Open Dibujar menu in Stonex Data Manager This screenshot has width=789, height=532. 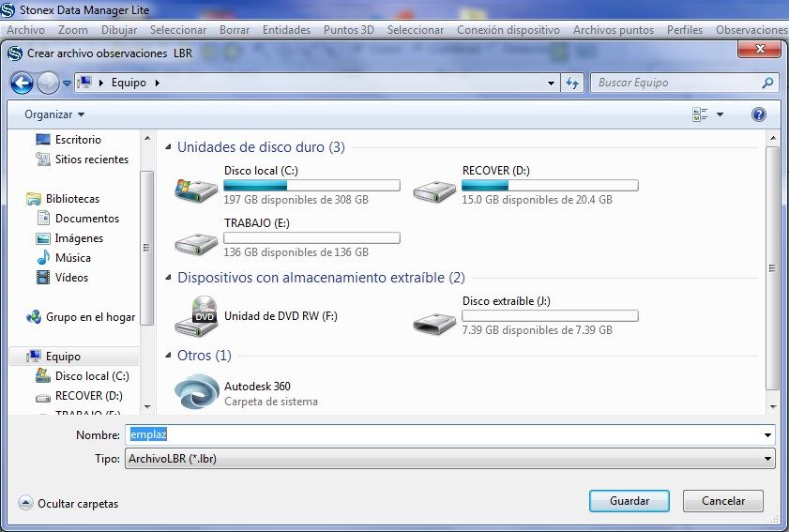pos(119,30)
